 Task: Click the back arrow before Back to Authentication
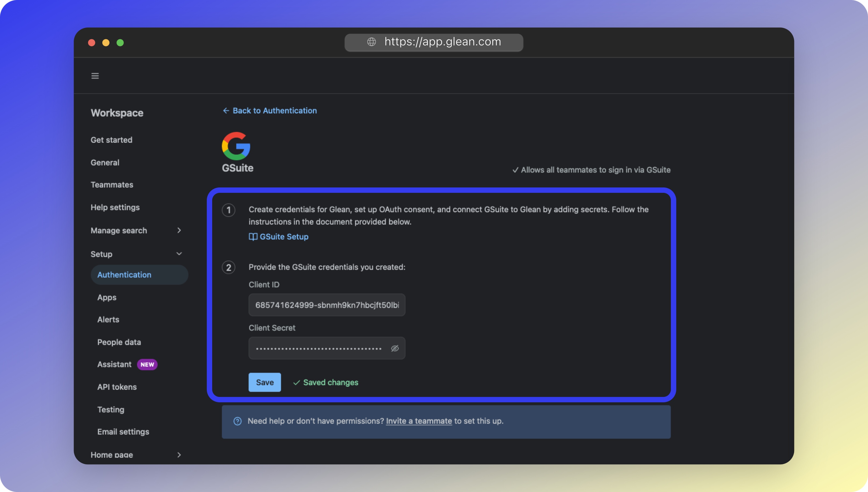coord(226,110)
